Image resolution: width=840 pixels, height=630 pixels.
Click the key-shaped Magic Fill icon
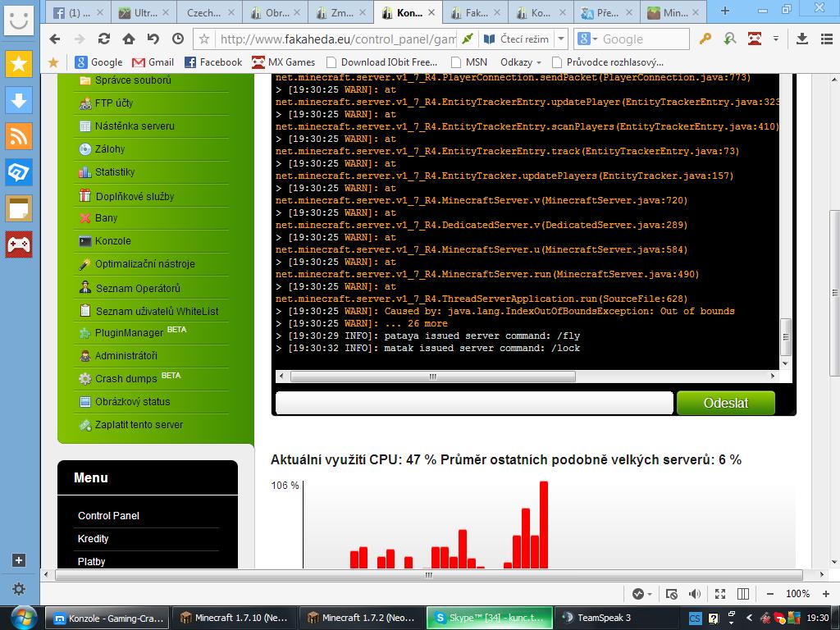[x=705, y=39]
